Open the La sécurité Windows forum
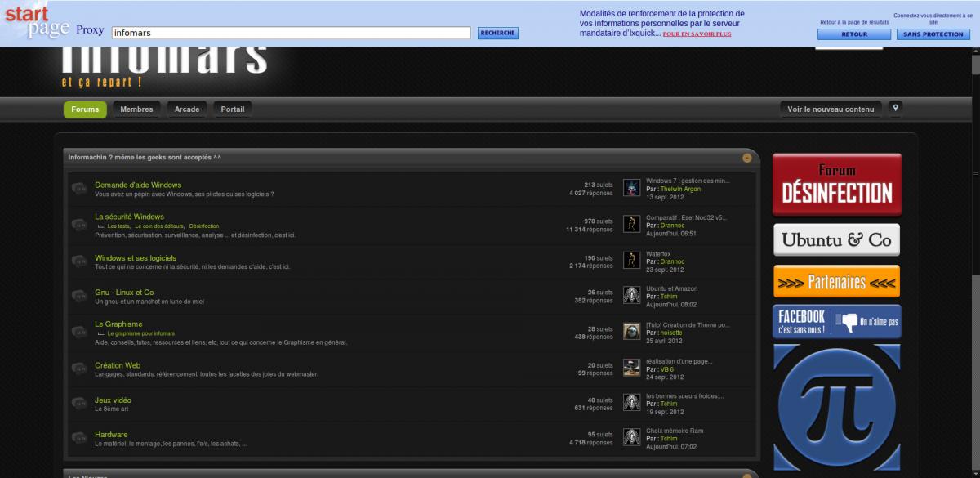 tap(129, 217)
